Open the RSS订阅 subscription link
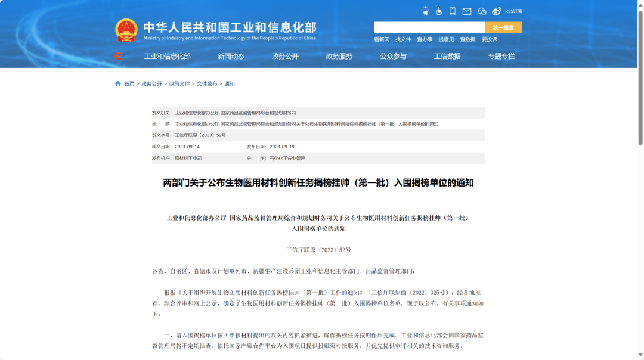The image size is (644, 360). click(x=513, y=10)
